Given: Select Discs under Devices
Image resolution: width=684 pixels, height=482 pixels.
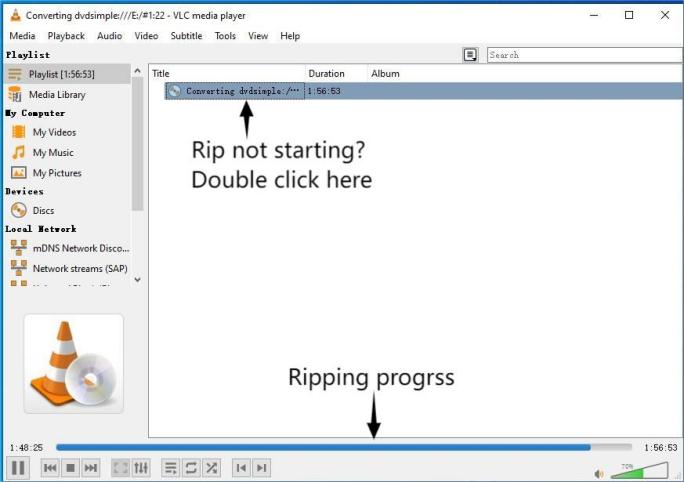Looking at the screenshot, I should 43,211.
